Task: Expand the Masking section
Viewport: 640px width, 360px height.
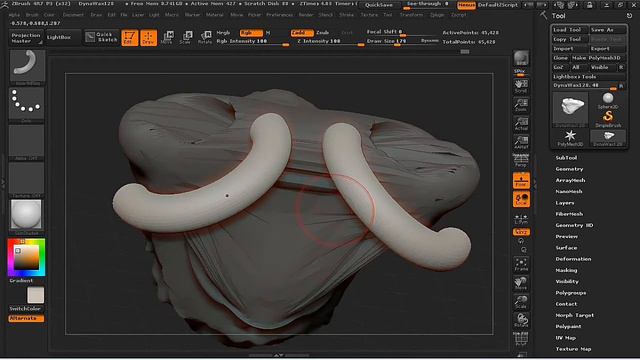Action: click(566, 271)
